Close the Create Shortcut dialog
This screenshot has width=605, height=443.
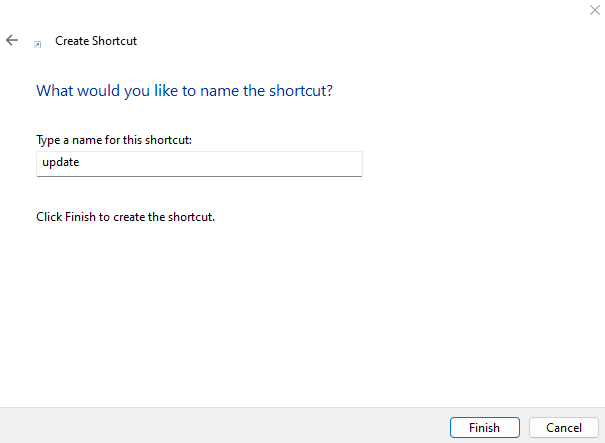point(595,10)
